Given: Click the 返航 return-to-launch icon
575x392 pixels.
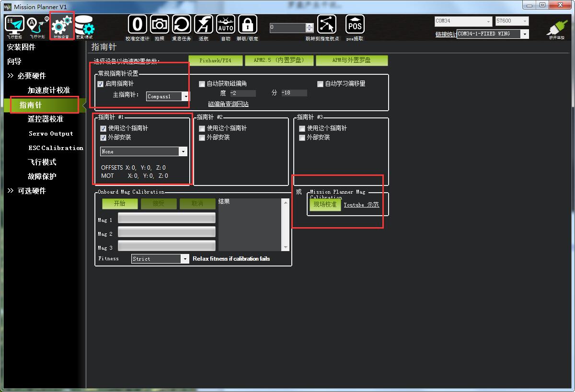Looking at the screenshot, I should tap(204, 23).
